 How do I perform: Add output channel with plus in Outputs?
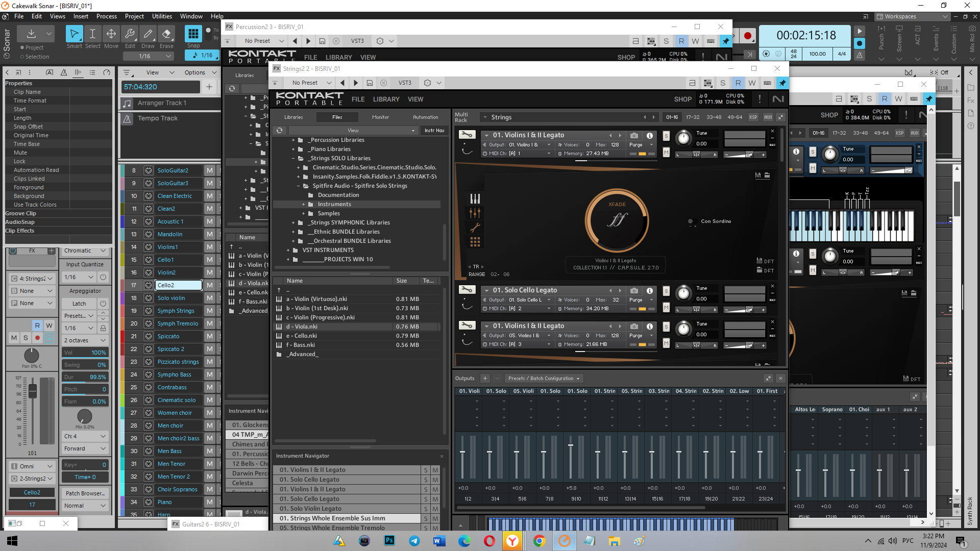tap(485, 379)
